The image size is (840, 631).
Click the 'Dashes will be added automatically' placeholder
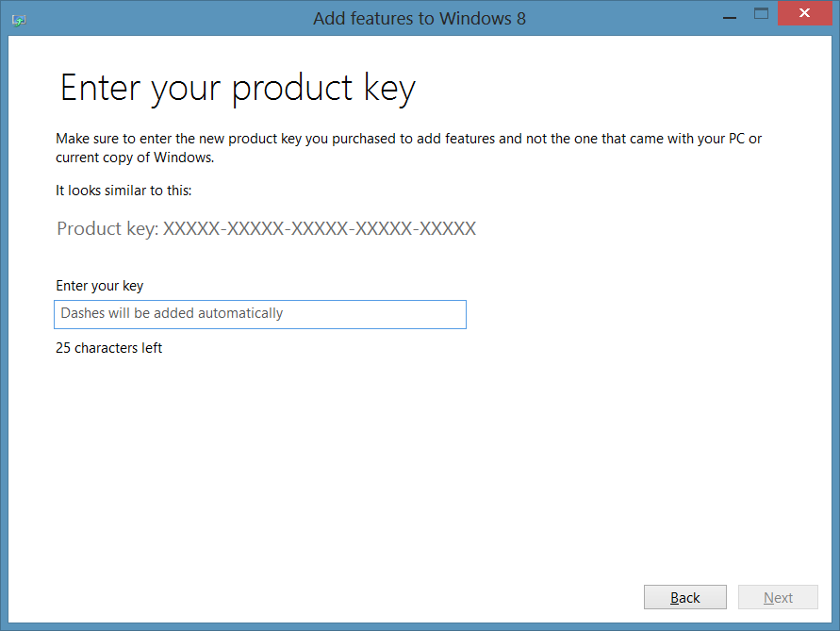coord(172,313)
